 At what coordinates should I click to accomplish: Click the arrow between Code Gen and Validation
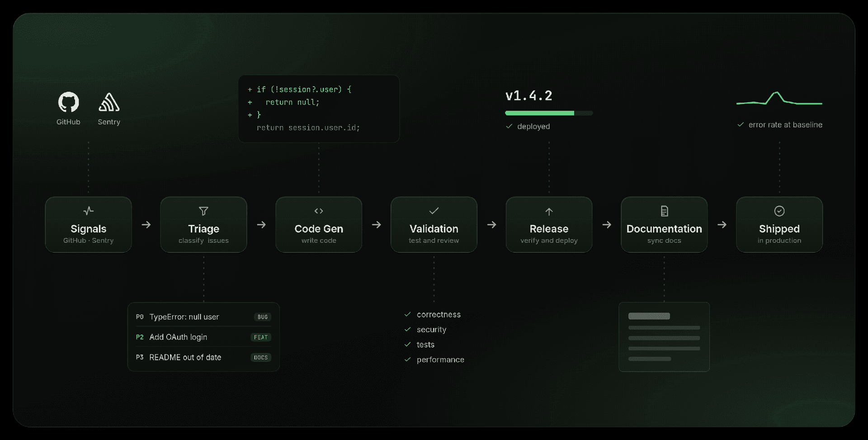376,225
